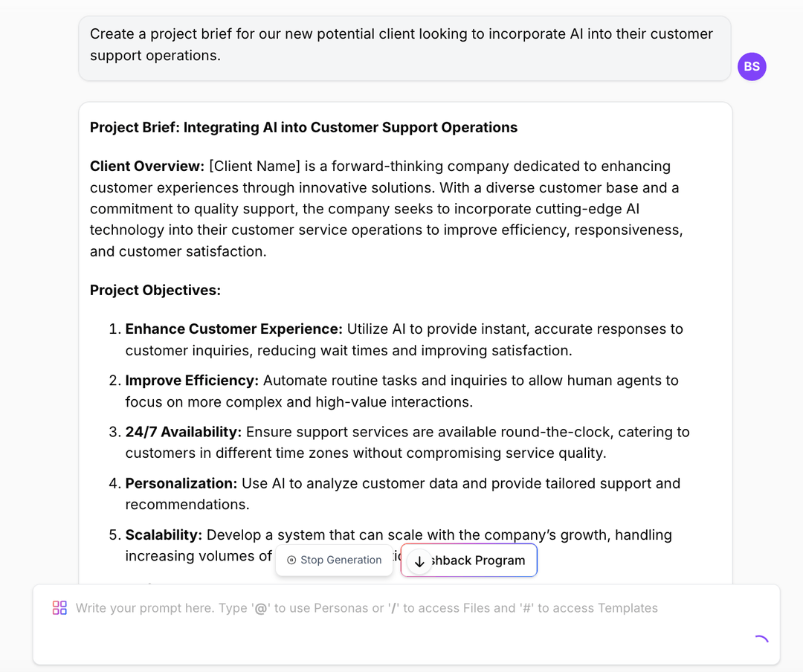Click the 'Project Brief' heading in the response
This screenshot has height=672, width=803.
(303, 127)
